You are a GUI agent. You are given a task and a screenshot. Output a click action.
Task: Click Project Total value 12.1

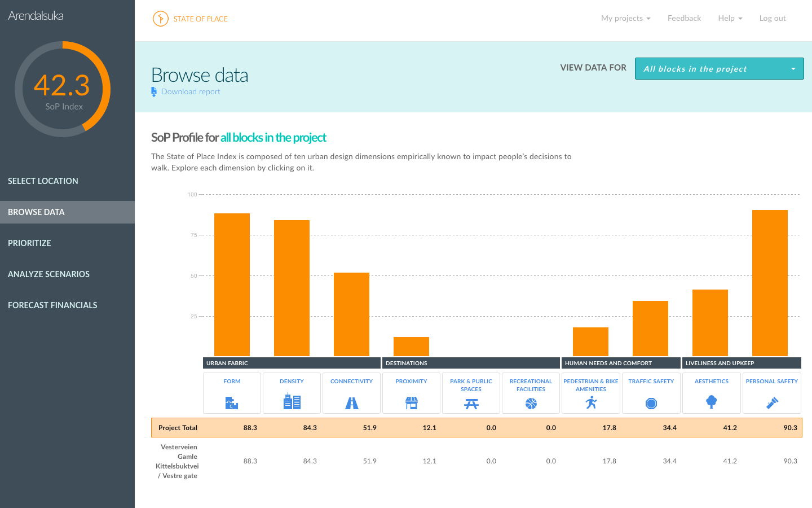click(x=429, y=428)
